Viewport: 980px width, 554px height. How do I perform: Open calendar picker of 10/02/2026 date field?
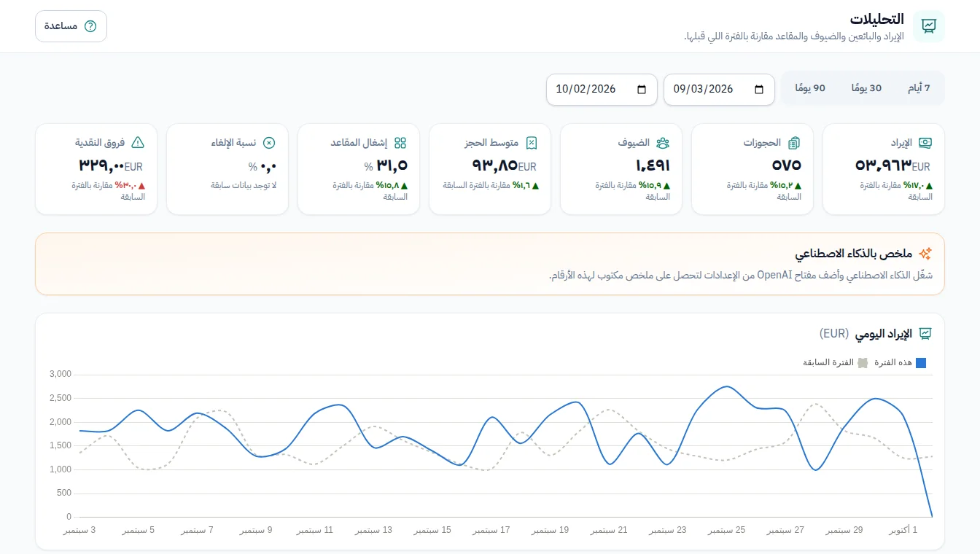tap(642, 89)
